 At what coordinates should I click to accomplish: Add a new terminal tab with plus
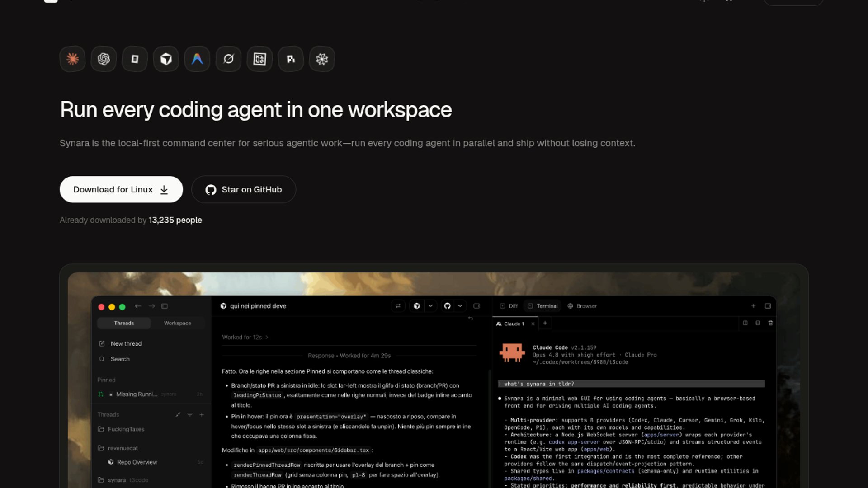point(545,323)
